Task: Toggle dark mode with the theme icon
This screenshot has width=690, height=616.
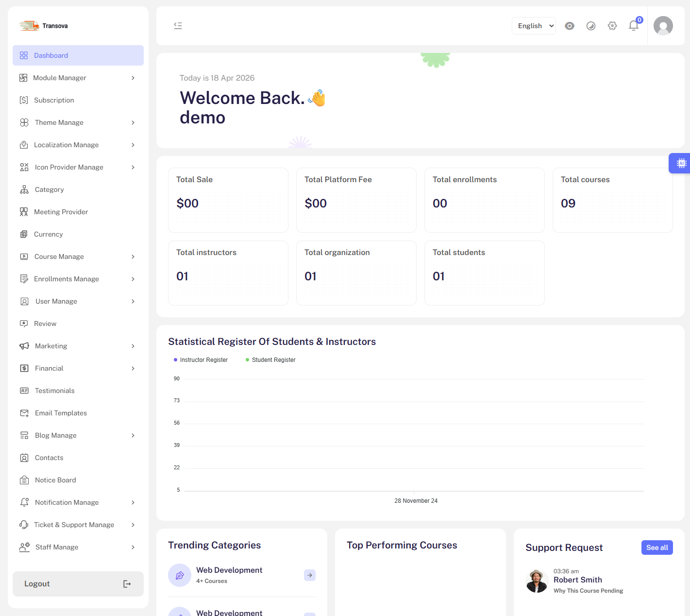Action: 591,26
